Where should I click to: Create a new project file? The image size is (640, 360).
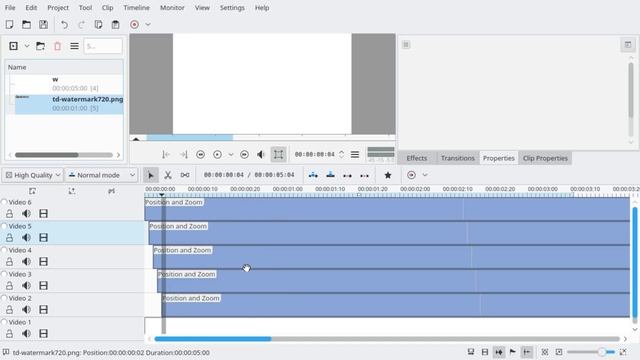click(9, 24)
